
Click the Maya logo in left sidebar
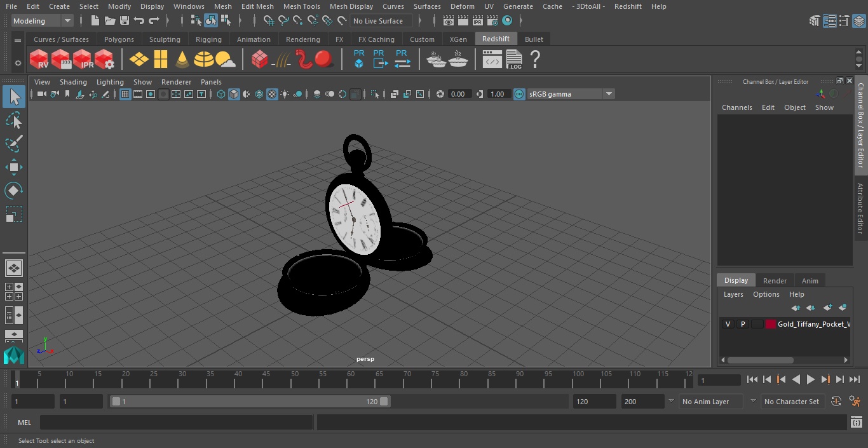click(13, 356)
